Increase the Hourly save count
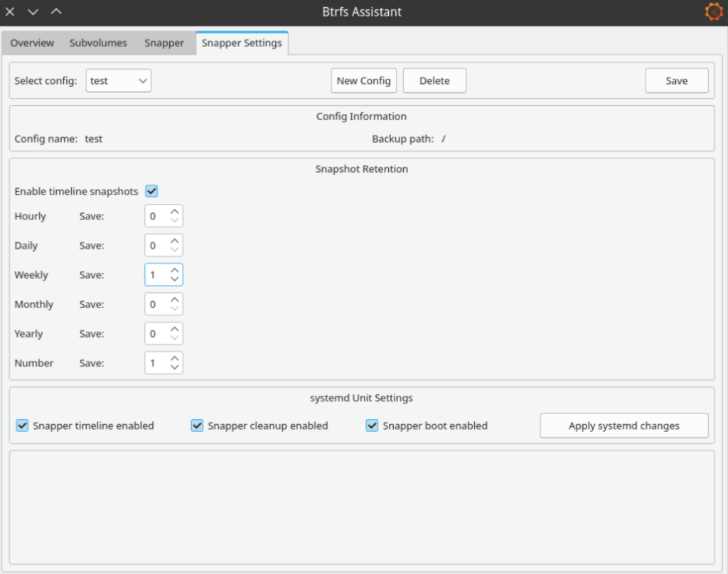 (x=175, y=212)
